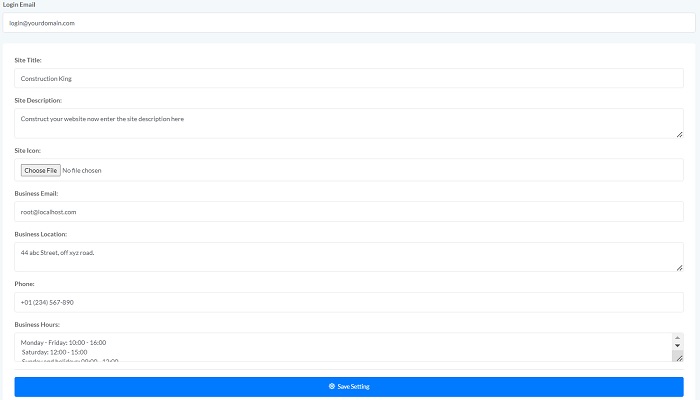
Task: Click the Site Description resize handle
Action: tap(679, 133)
